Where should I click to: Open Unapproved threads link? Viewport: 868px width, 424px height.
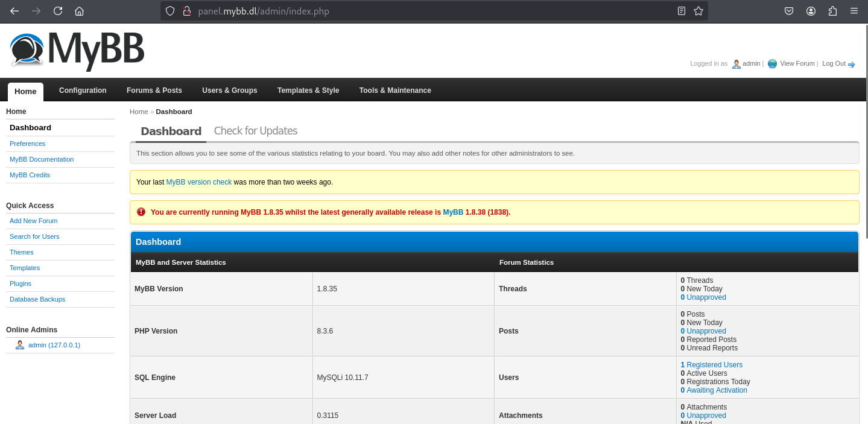tap(703, 297)
